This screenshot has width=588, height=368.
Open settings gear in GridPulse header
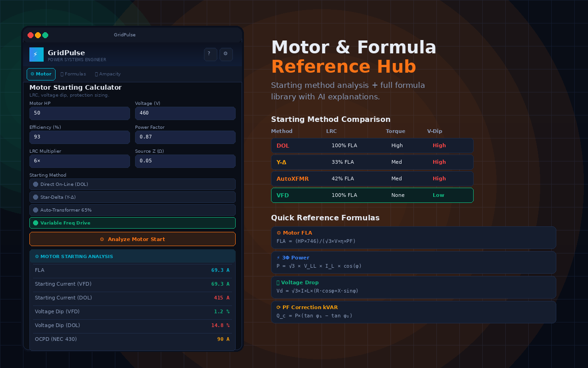tap(226, 54)
